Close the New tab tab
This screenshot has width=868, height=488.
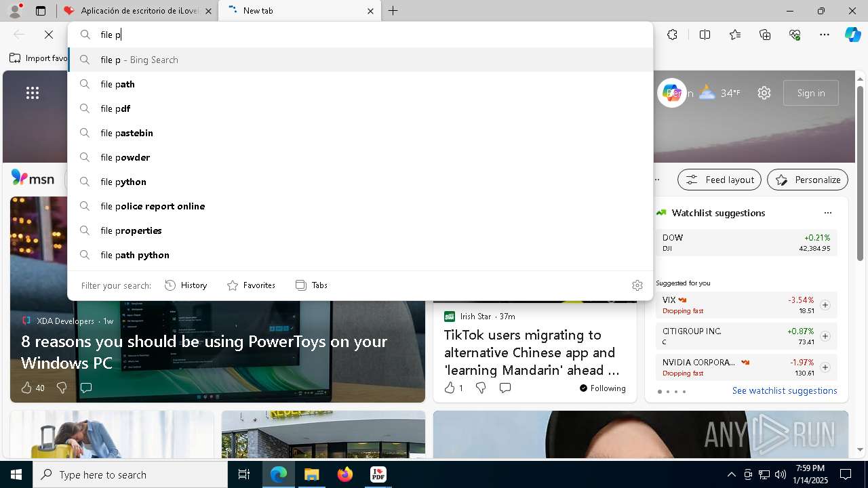click(x=370, y=11)
